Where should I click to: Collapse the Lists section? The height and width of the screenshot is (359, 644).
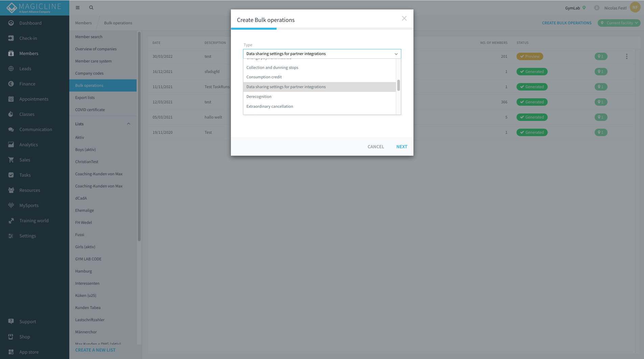tap(128, 124)
